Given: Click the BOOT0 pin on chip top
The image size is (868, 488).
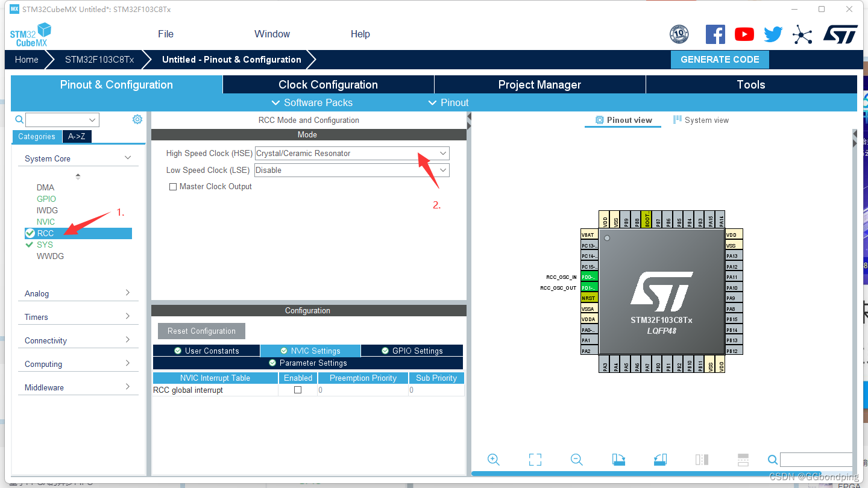Looking at the screenshot, I should [x=647, y=219].
